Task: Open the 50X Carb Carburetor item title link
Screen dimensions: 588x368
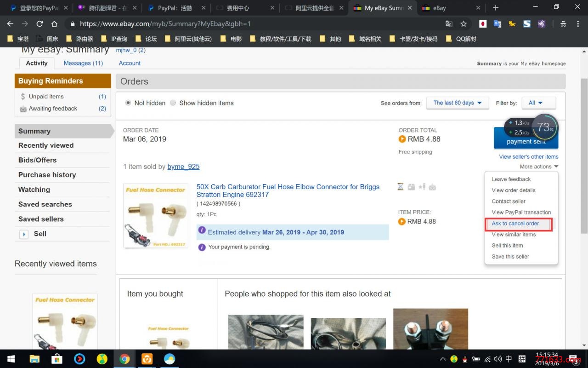Action: point(288,190)
